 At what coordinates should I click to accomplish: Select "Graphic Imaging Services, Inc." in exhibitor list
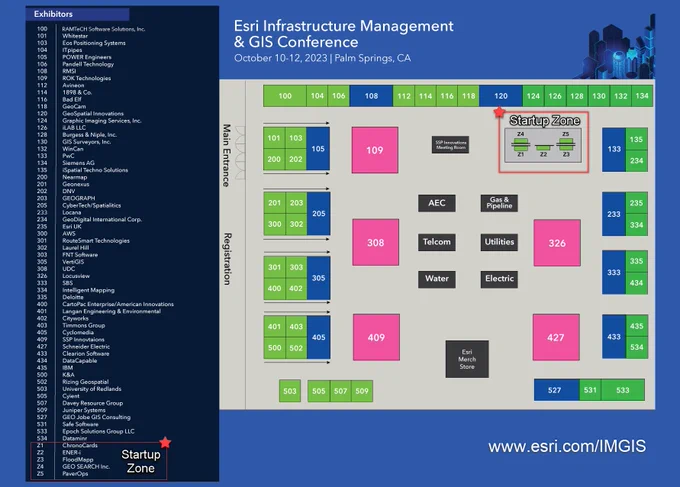click(102, 121)
